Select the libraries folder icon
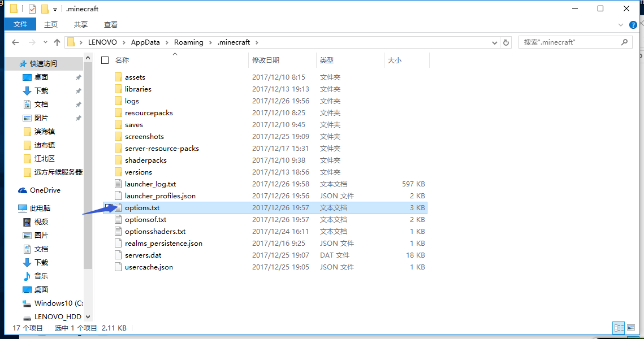Image resolution: width=644 pixels, height=339 pixels. click(118, 89)
